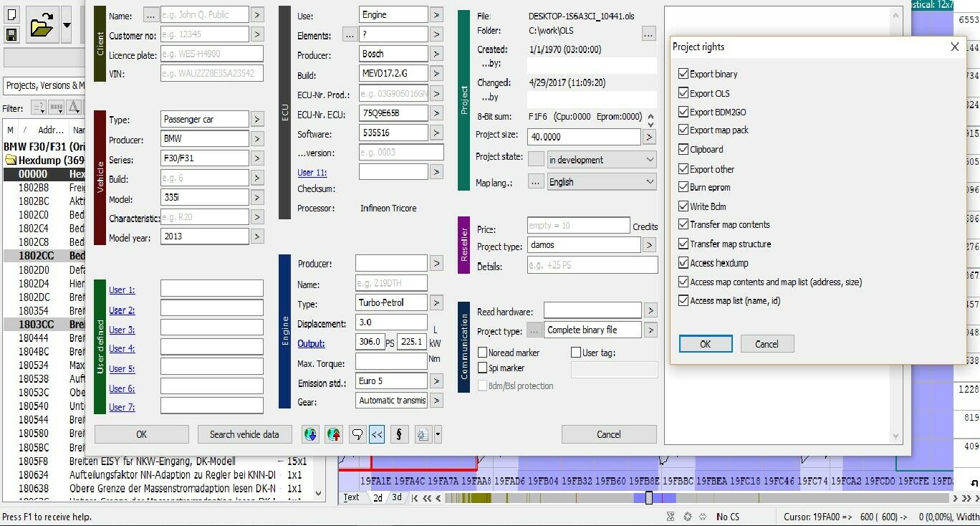Click arrow button next to Project size field
This screenshot has height=526, width=980.
(x=649, y=137)
